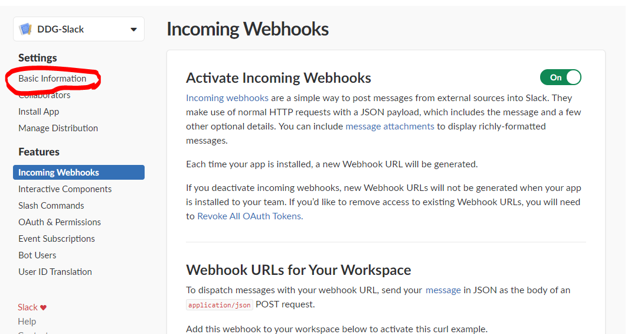The width and height of the screenshot is (644, 334).
Task: Open Manage Distribution page
Action: (x=58, y=128)
